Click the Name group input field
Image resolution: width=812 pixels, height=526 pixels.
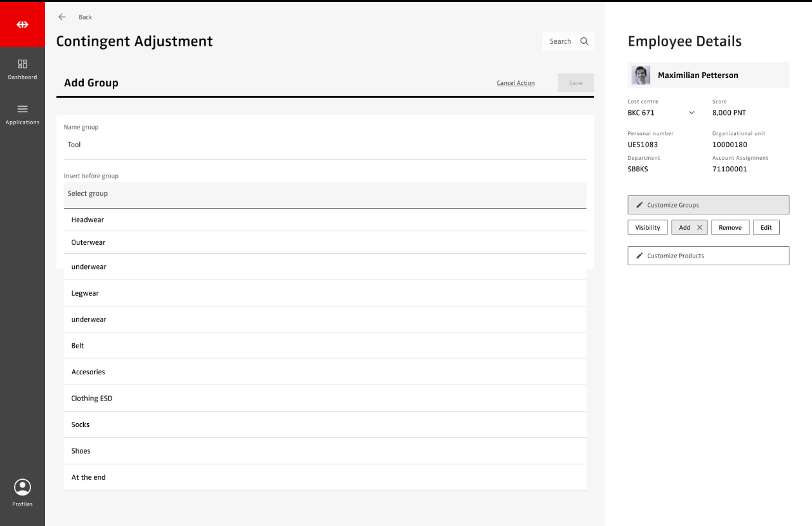click(x=325, y=145)
